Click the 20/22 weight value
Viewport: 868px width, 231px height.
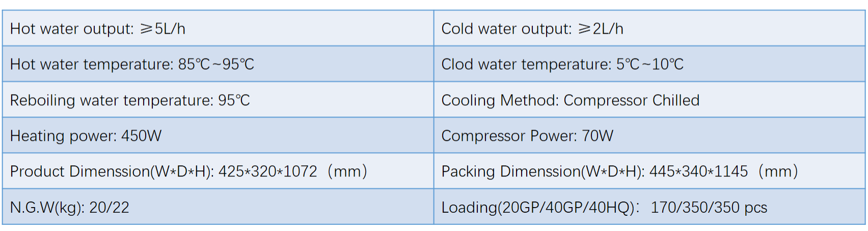pyautogui.click(x=109, y=208)
